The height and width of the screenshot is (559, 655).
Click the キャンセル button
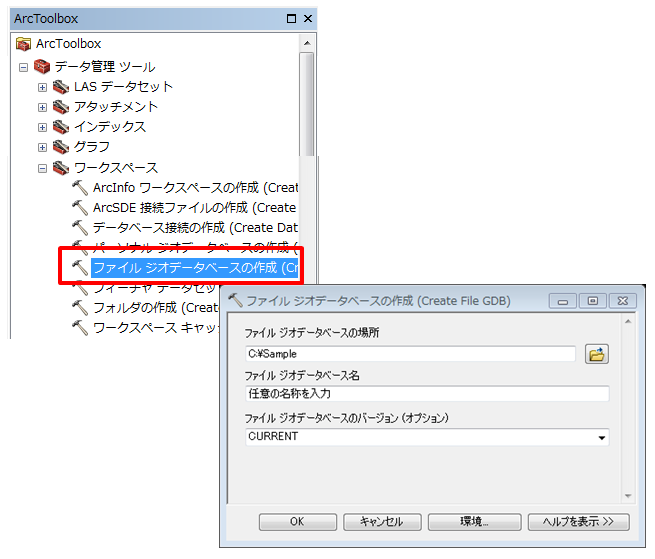coord(382,522)
